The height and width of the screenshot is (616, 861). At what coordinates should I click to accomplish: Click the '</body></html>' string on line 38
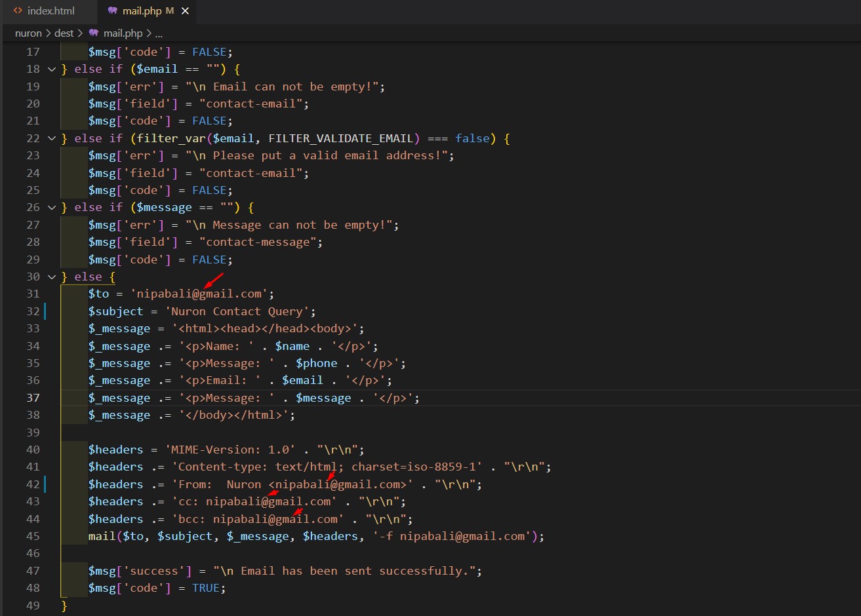(x=233, y=415)
